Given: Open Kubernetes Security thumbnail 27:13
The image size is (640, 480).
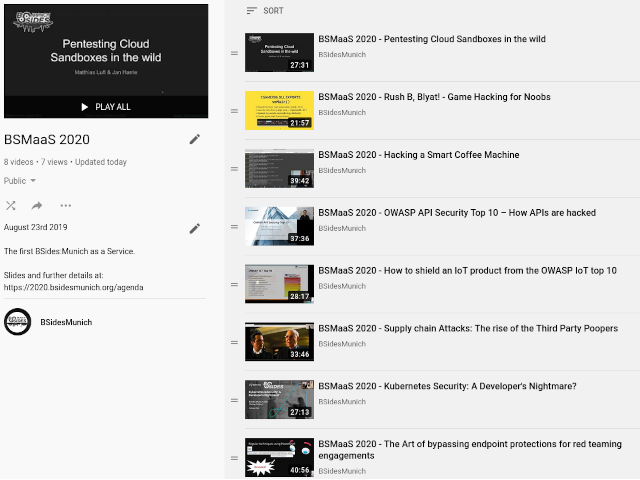Looking at the screenshot, I should [280, 400].
